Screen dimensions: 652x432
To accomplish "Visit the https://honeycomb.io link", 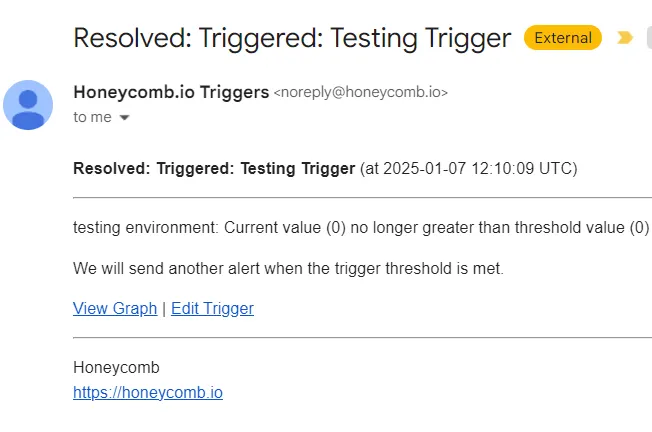I will [148, 392].
